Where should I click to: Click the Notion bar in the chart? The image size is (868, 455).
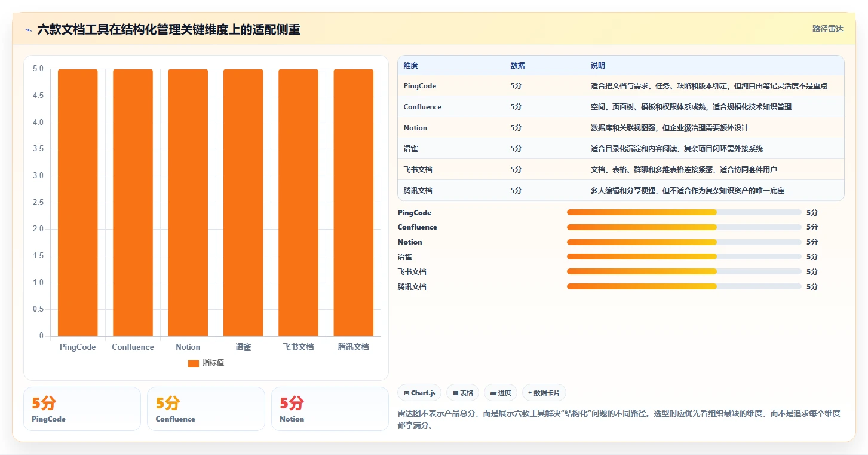pyautogui.click(x=188, y=203)
